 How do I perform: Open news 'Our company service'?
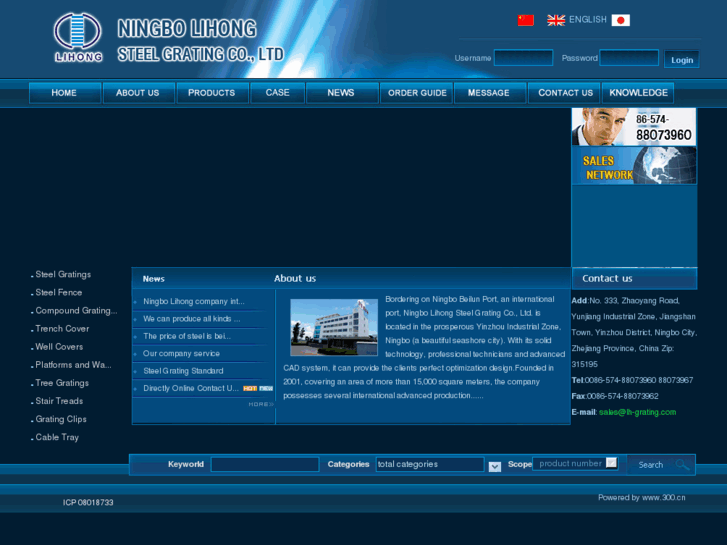click(181, 353)
